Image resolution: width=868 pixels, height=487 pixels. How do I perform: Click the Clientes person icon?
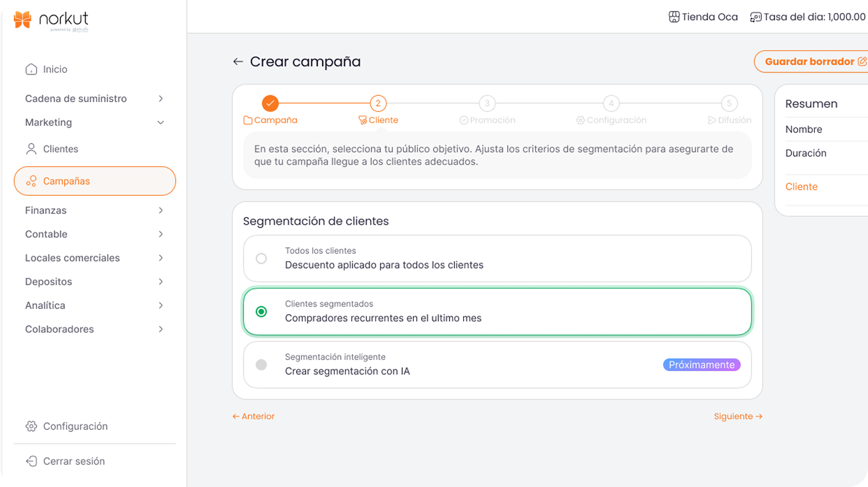(31, 149)
